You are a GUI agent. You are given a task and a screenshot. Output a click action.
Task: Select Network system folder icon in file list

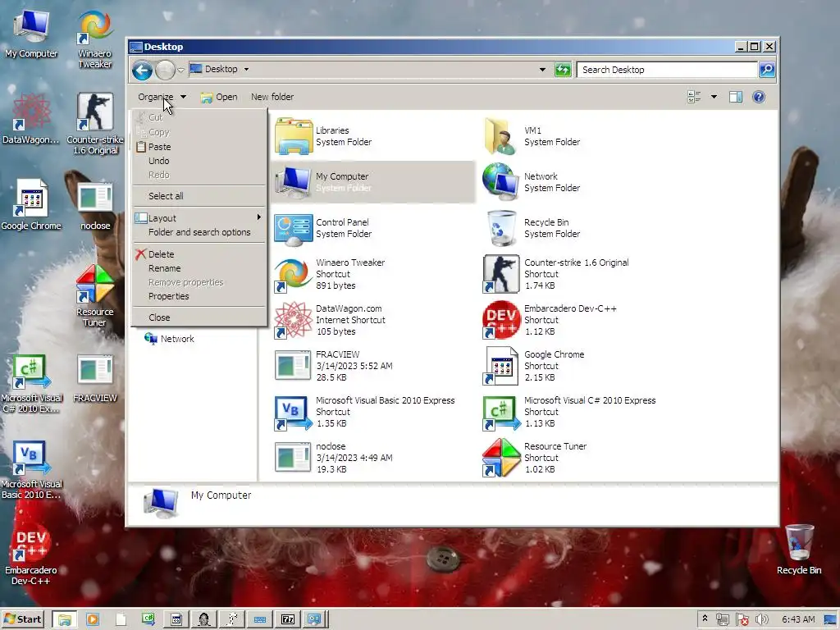coord(500,182)
